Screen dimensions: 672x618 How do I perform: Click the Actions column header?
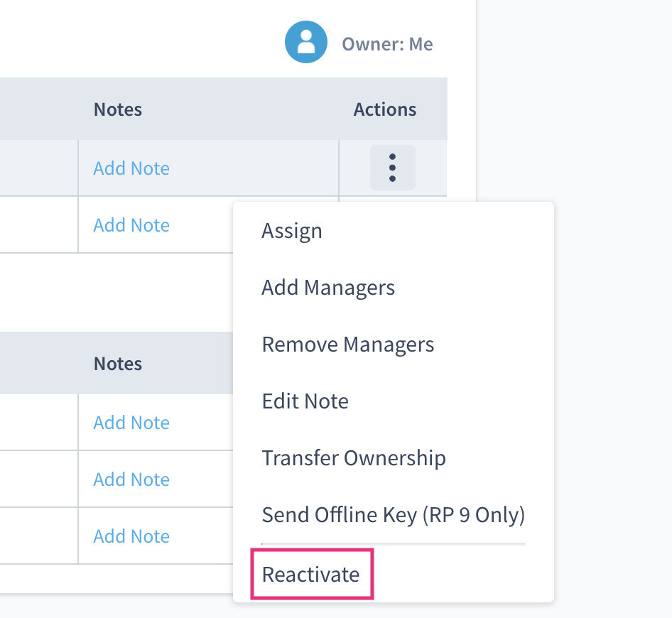point(385,109)
